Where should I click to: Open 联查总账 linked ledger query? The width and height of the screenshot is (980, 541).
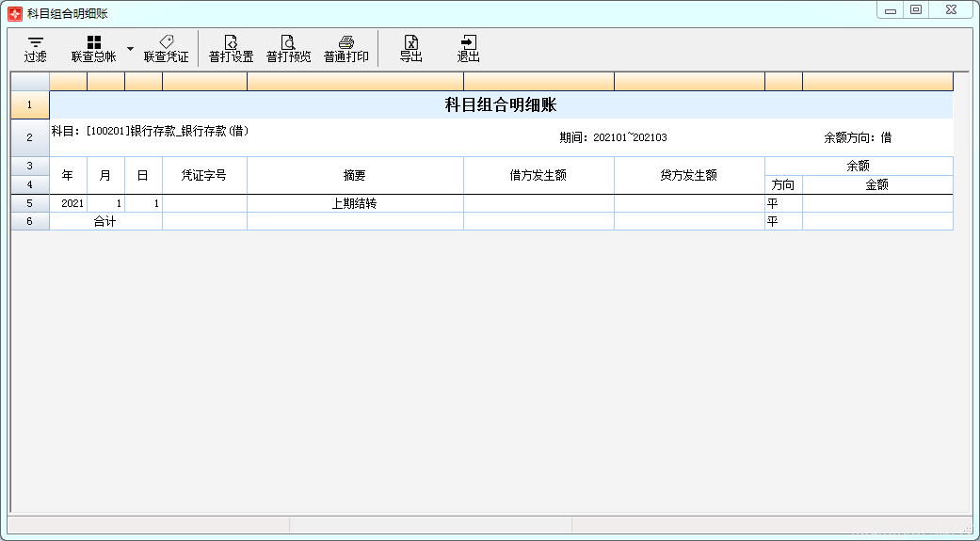click(94, 48)
